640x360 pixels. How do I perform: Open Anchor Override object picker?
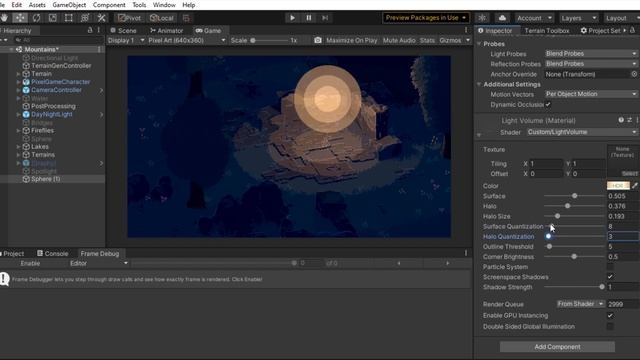pos(634,74)
